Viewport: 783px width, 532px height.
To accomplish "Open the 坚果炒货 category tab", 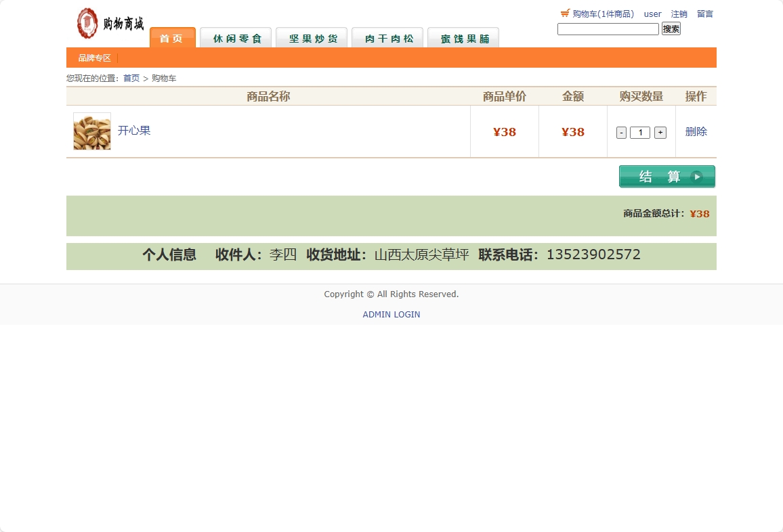I will [311, 39].
